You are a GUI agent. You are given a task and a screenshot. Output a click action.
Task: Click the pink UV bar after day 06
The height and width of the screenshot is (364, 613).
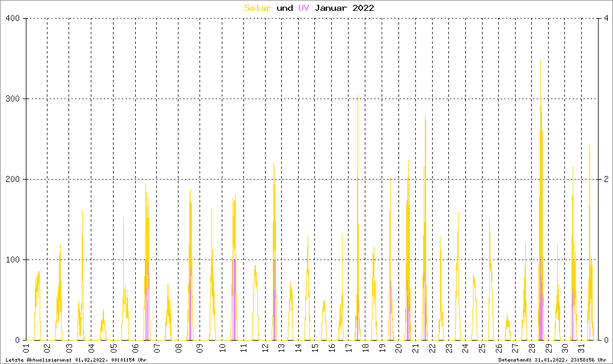tap(147, 300)
